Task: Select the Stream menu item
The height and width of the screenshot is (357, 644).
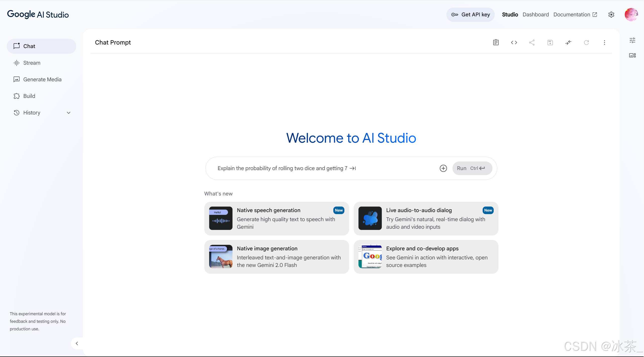Action: tap(41, 63)
